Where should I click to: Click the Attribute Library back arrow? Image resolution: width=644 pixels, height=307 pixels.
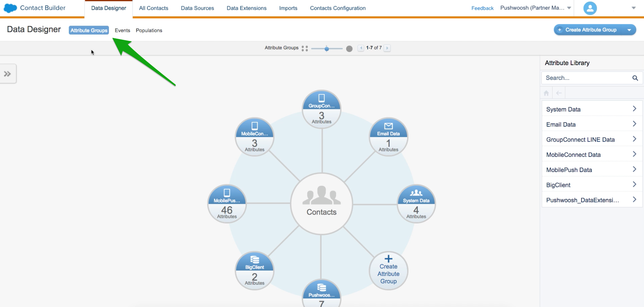click(559, 93)
